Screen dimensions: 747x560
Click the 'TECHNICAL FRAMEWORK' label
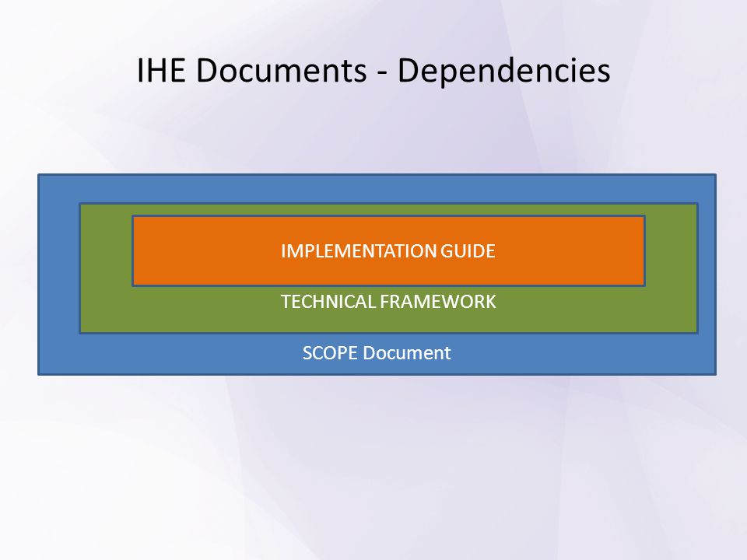[388, 302]
